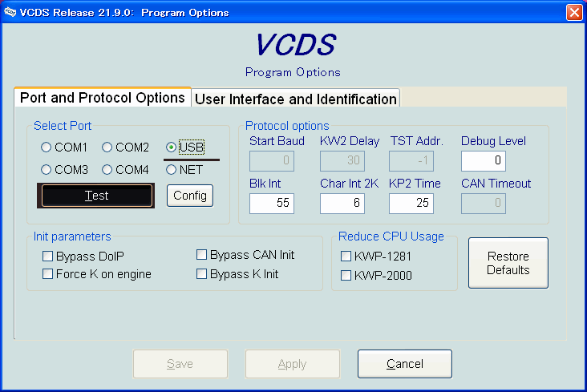Open User Interface and Identification tab
Image resolution: width=587 pixels, height=392 pixels.
point(296,99)
